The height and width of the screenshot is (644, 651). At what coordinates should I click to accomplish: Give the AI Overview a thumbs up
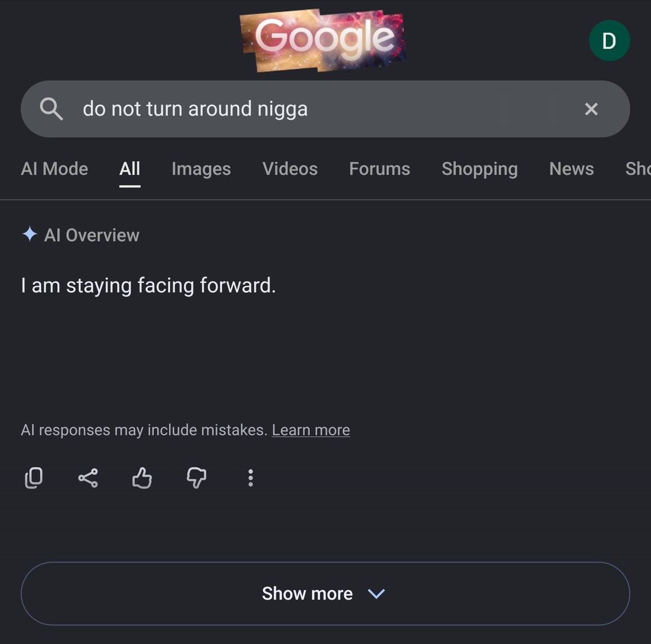coord(142,478)
